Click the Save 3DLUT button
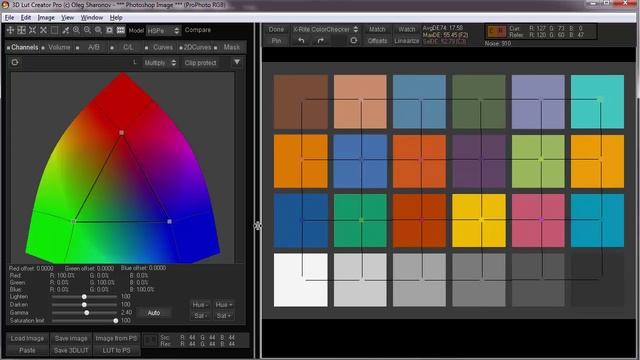640x360 pixels. coord(71,350)
